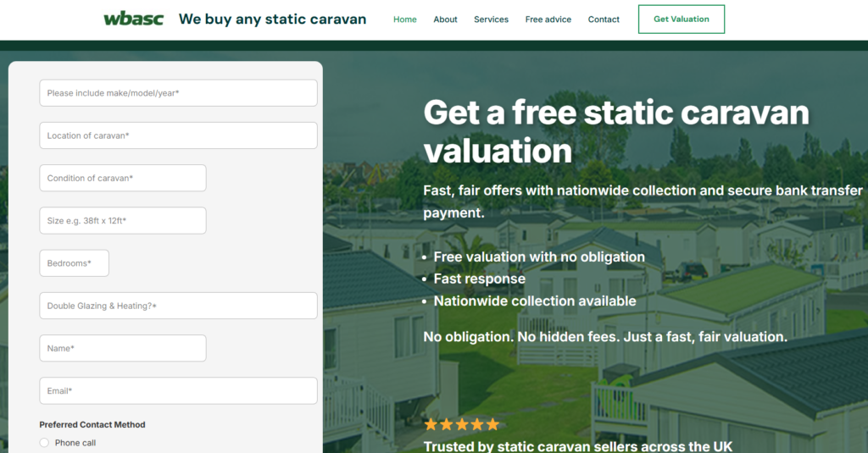Click the 'We buy any static caravan' title
868x453 pixels.
point(272,19)
